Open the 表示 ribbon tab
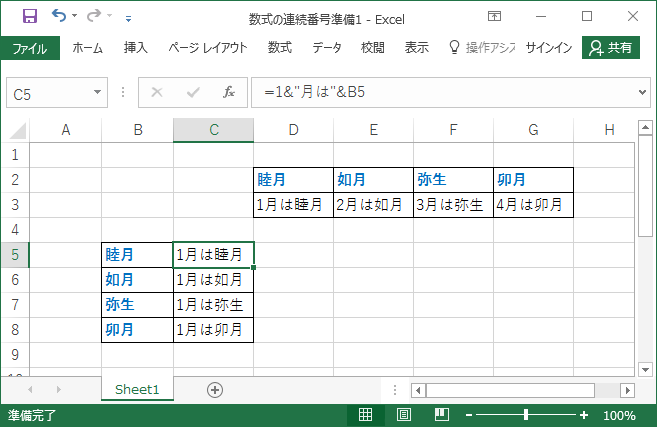 click(416, 48)
